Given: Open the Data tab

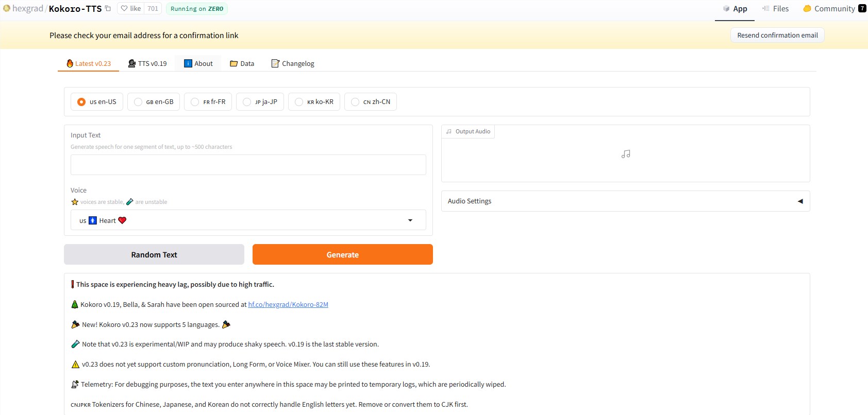Looking at the screenshot, I should coord(242,64).
